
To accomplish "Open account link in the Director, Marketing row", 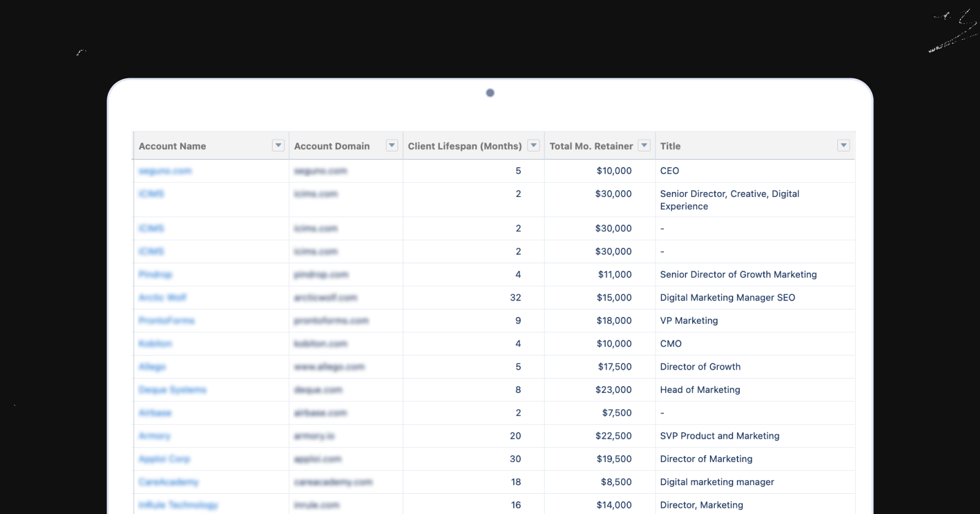I will (178, 505).
